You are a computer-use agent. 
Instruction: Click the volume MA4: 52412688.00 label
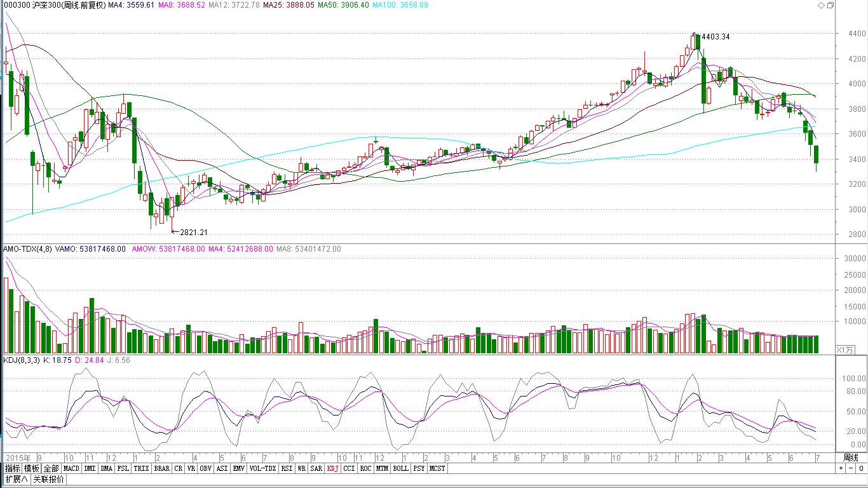pyautogui.click(x=240, y=249)
